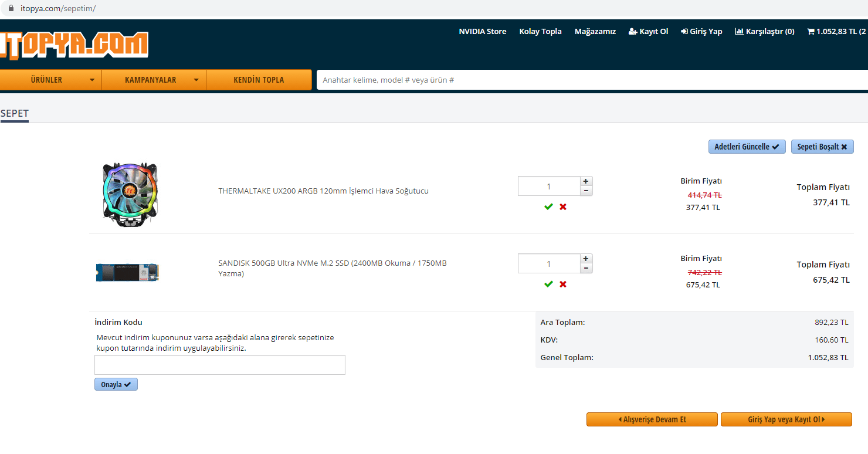Screen dimensions: 868x454
Task: Remove SanDisk SSD with red X icon
Action: pyautogui.click(x=563, y=284)
